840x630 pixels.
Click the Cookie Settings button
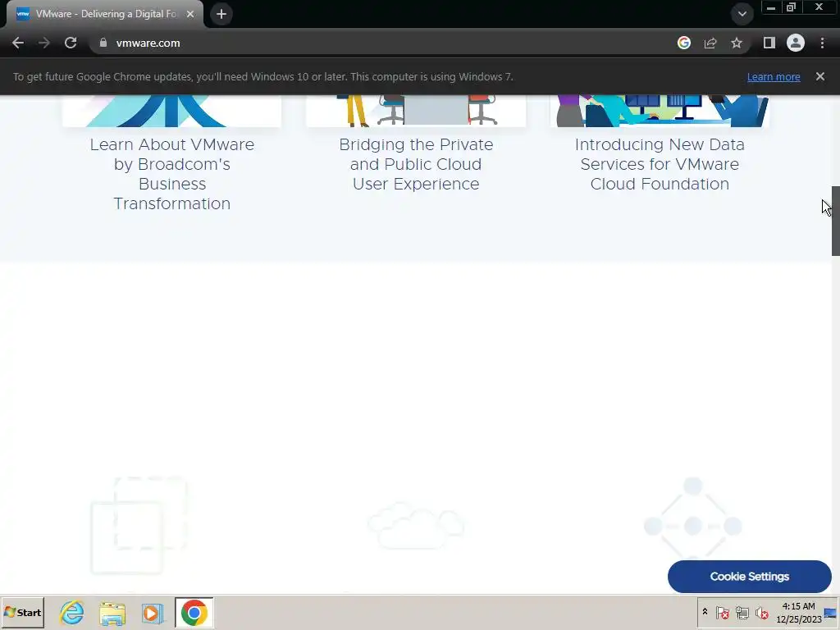click(750, 577)
